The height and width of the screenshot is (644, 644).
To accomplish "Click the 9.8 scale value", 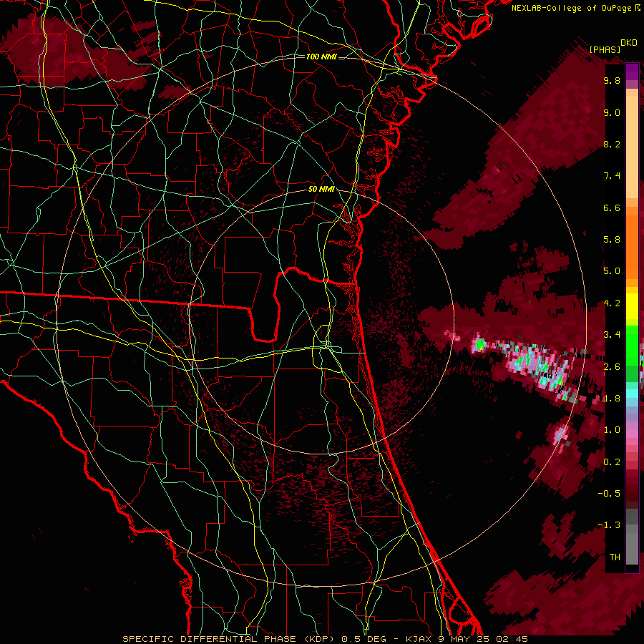I will [x=612, y=81].
